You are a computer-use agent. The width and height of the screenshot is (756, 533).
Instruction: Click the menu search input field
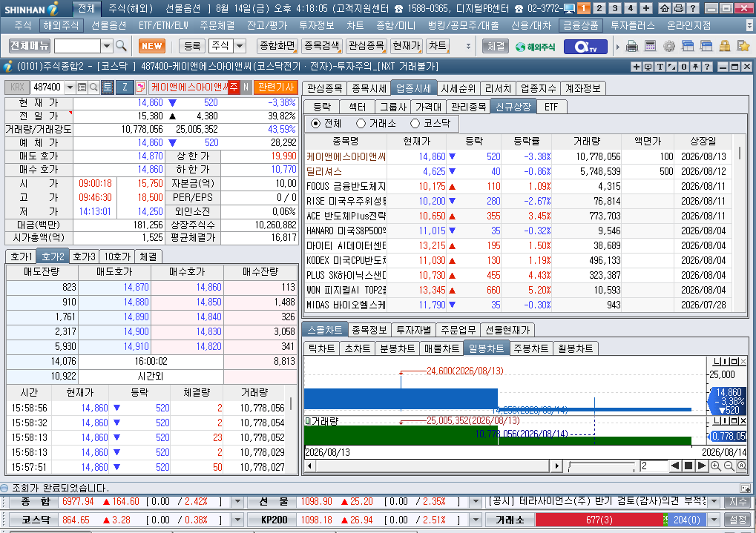point(77,46)
